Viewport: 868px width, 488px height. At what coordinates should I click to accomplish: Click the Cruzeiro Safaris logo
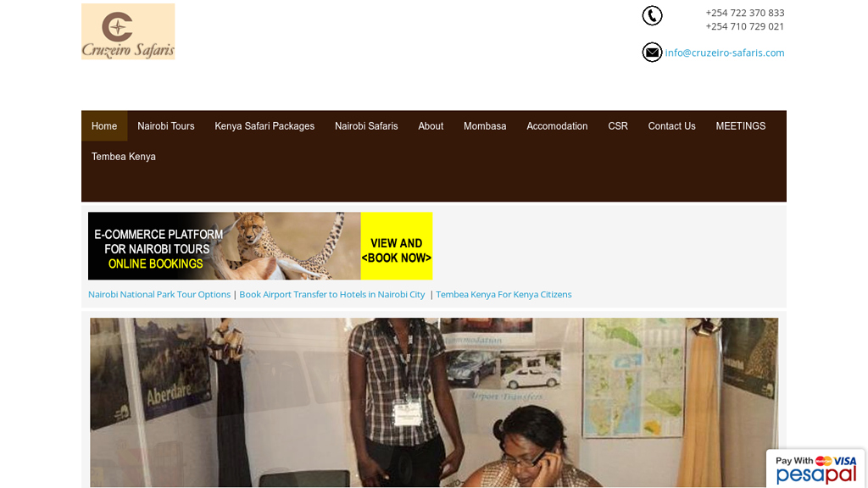point(128,31)
